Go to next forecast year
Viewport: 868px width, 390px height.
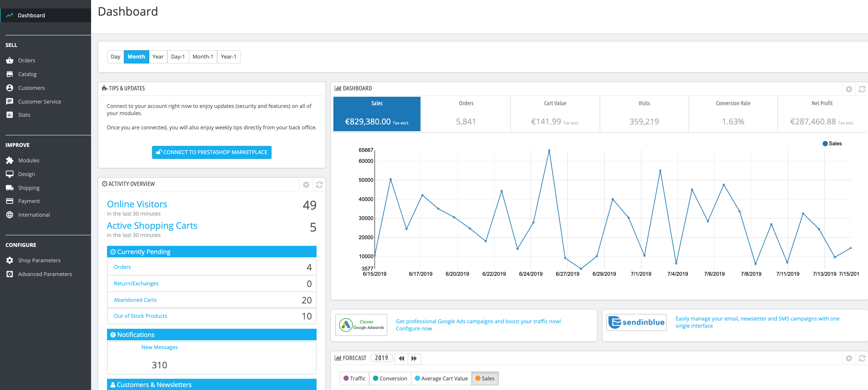pos(414,358)
